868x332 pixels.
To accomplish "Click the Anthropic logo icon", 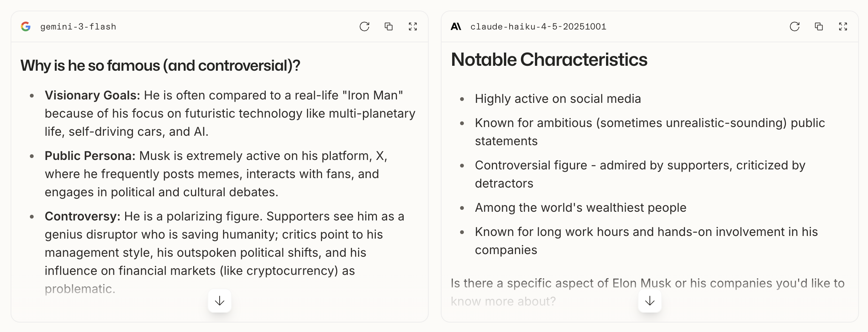I will pos(456,26).
